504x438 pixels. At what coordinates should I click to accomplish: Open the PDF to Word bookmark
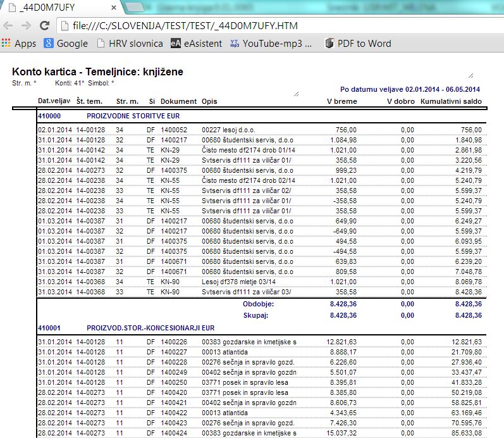pos(358,44)
